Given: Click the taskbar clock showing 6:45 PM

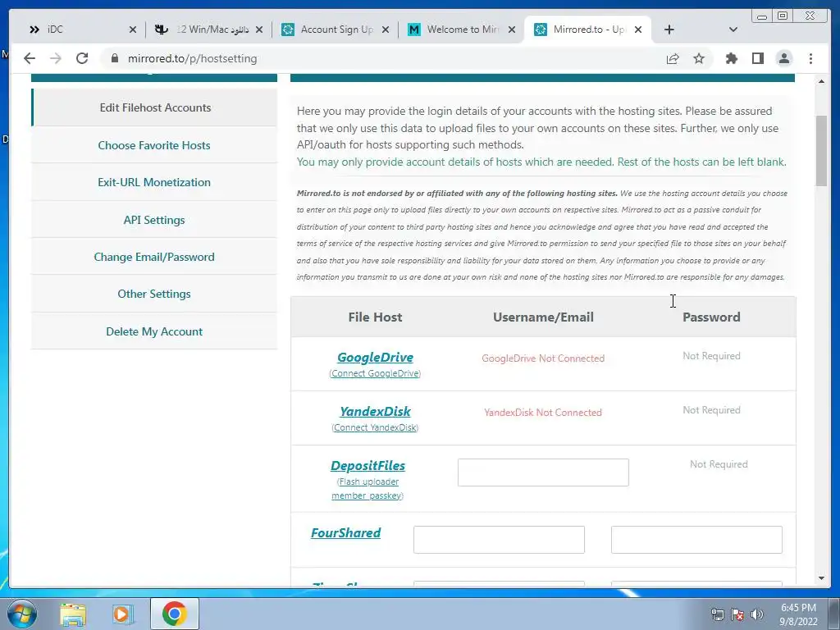Looking at the screenshot, I should pyautogui.click(x=798, y=614).
